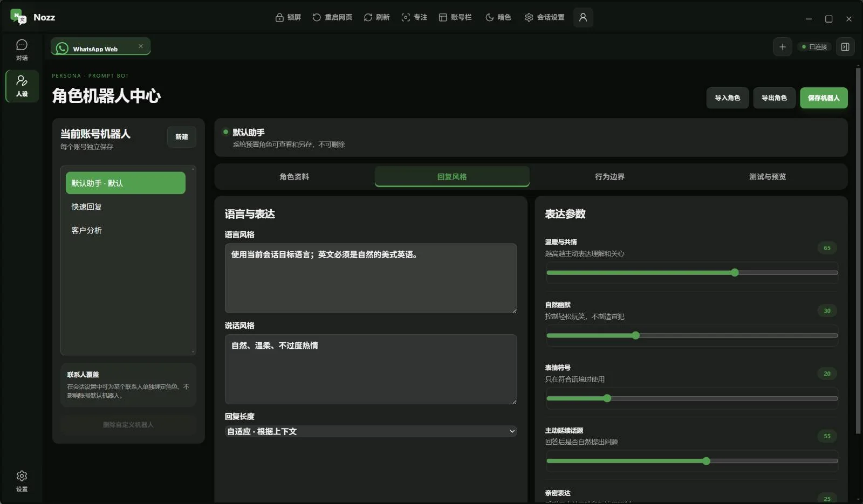Open the 角色资料 tab
The height and width of the screenshot is (504, 863).
(x=294, y=177)
